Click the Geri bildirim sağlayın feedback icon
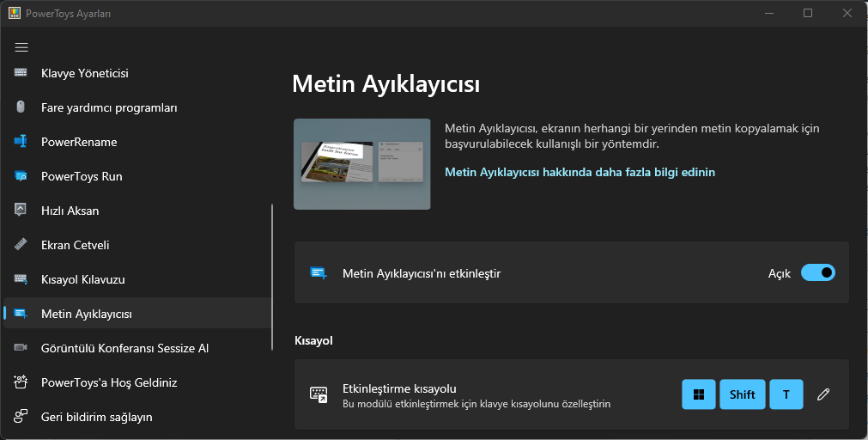Viewport: 868px width, 440px height. [x=21, y=416]
